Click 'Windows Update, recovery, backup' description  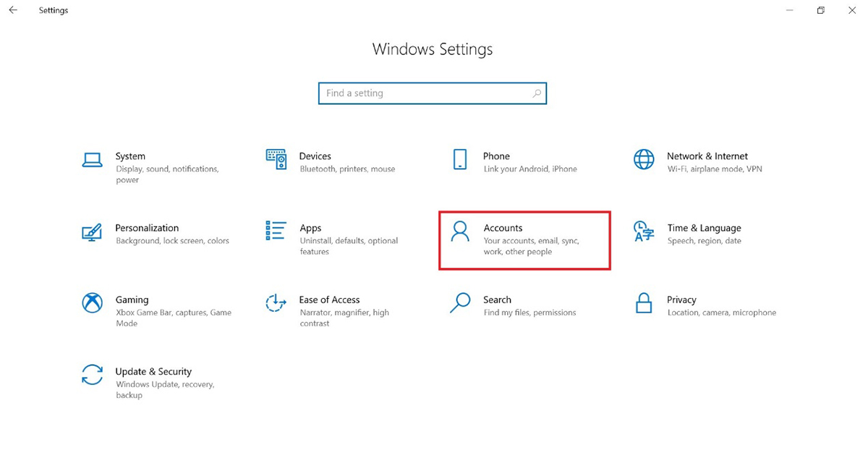(165, 389)
